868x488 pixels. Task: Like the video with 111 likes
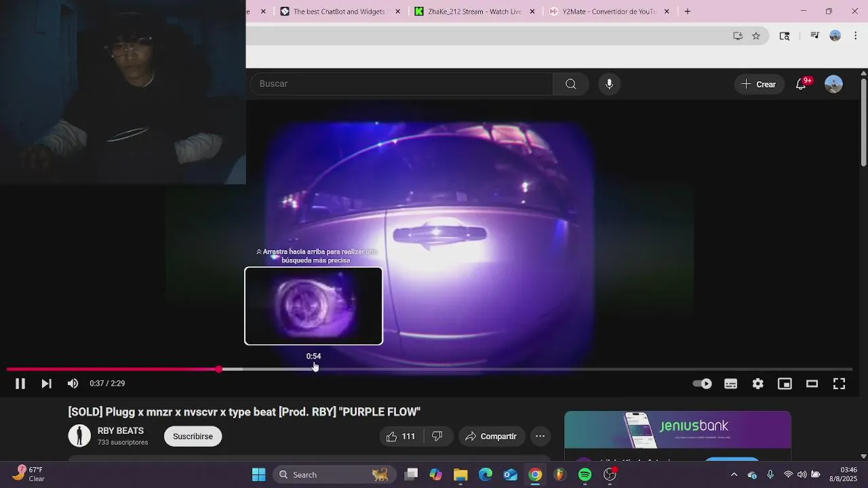click(401, 436)
